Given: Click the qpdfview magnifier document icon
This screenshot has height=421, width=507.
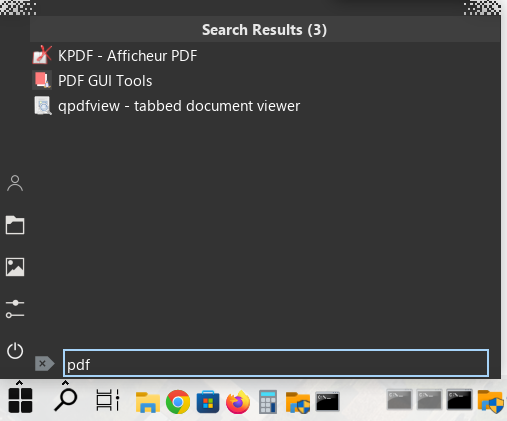Looking at the screenshot, I should (43, 106).
